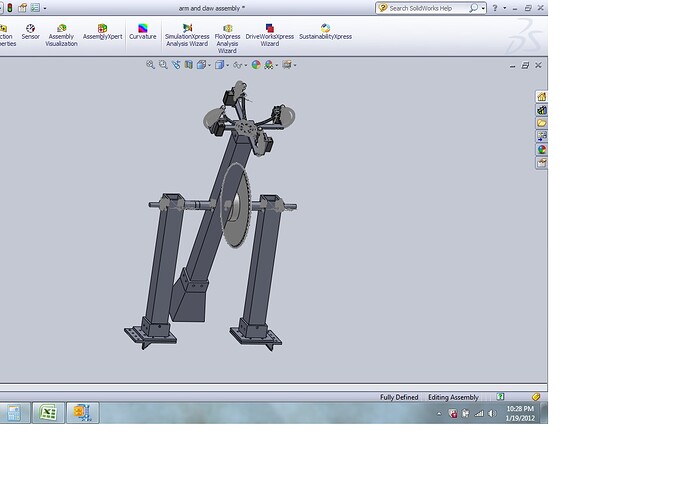The image size is (690, 500).
Task: Start SimulationXpress Analysis Wizard
Action: 187,36
